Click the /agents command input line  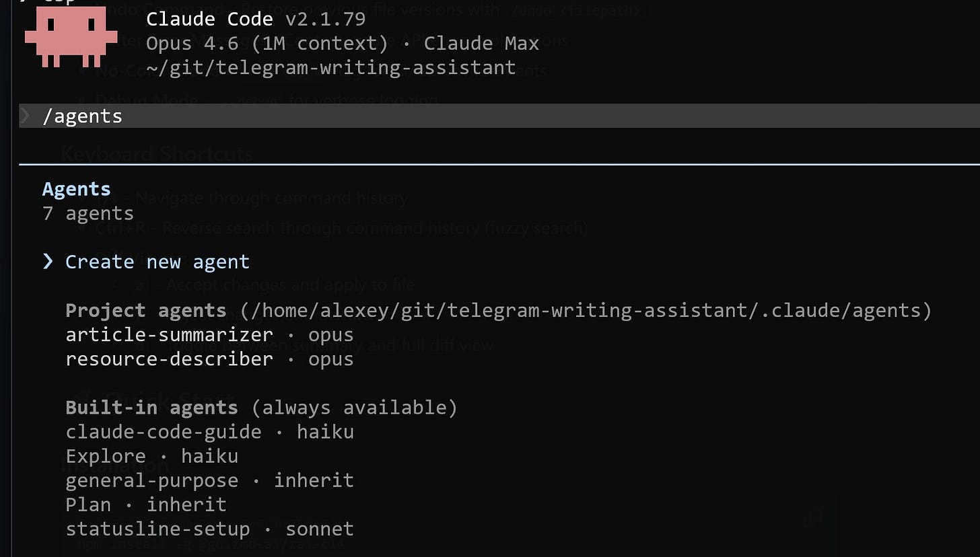[499, 116]
